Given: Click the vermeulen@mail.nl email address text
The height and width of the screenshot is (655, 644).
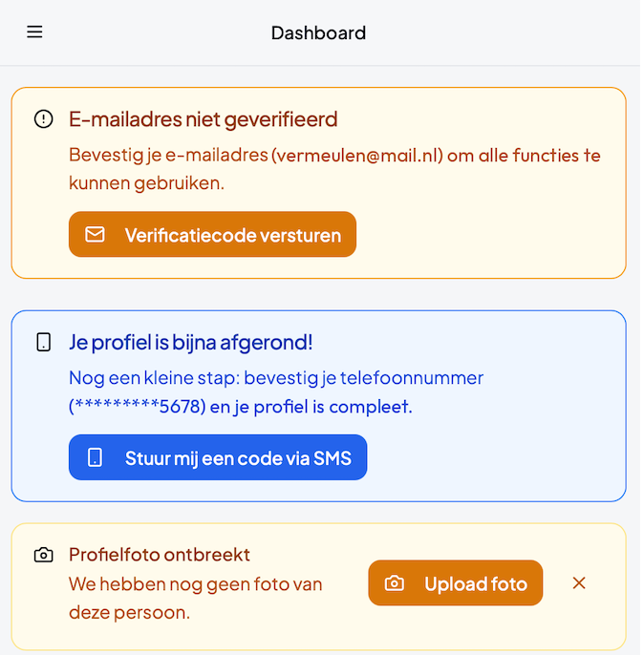Looking at the screenshot, I should tap(357, 156).
